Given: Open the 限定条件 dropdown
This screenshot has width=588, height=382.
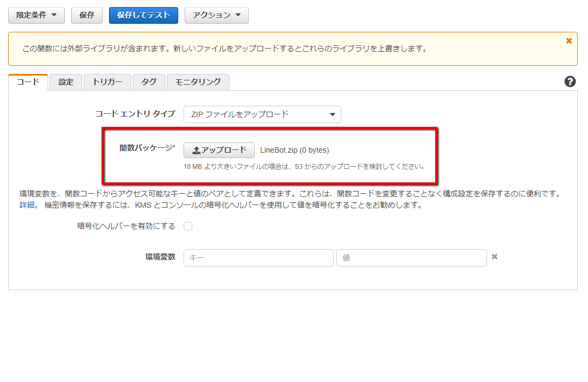Looking at the screenshot, I should pyautogui.click(x=36, y=15).
